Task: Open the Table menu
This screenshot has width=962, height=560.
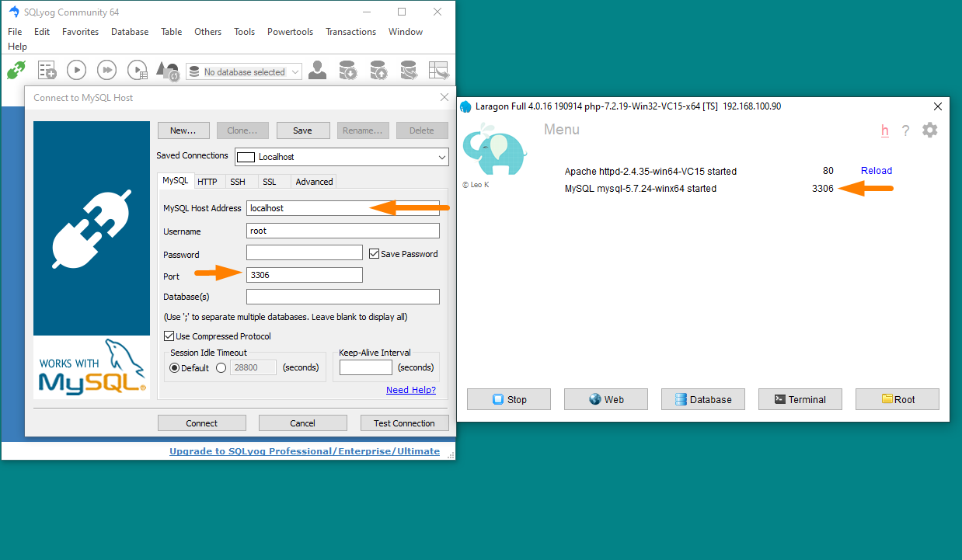Action: (172, 32)
